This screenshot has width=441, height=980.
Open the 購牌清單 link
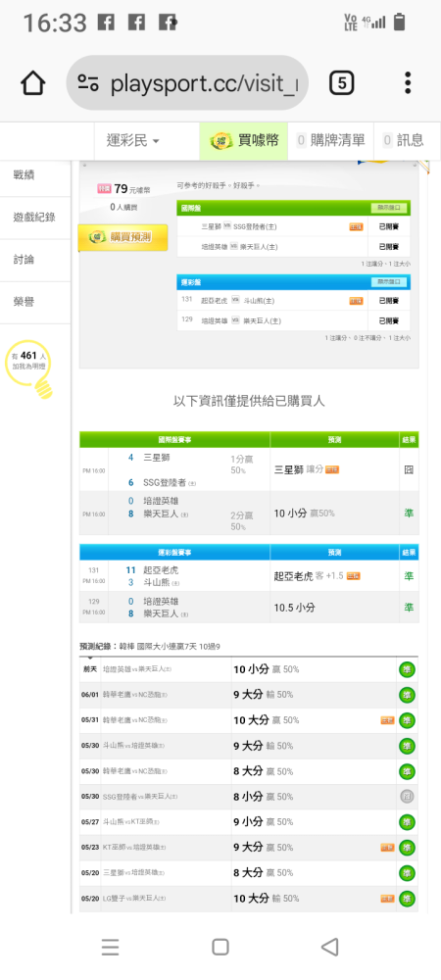(x=330, y=140)
